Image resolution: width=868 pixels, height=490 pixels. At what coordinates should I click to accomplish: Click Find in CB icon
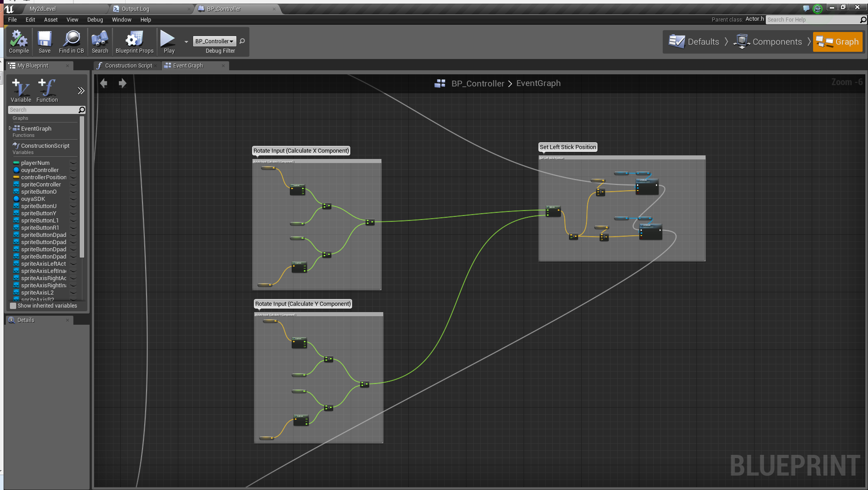(x=71, y=41)
